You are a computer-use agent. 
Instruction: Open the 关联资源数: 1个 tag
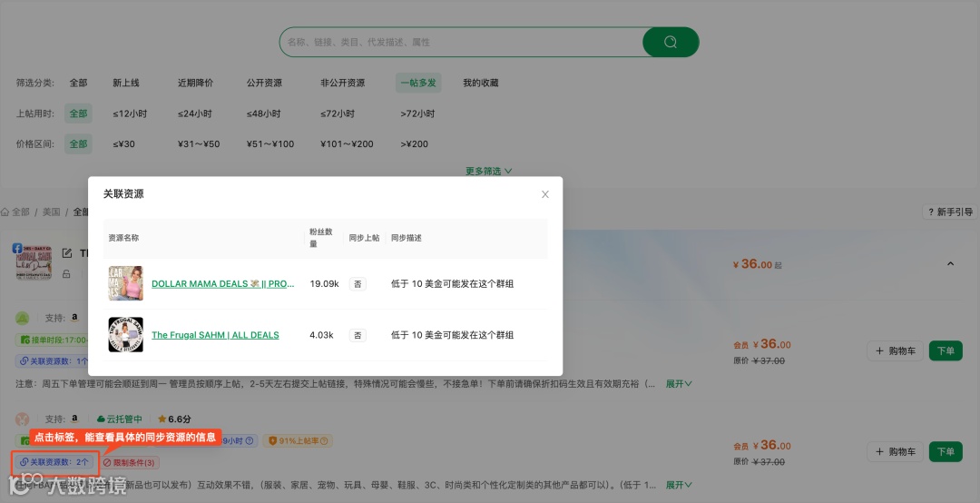53,361
